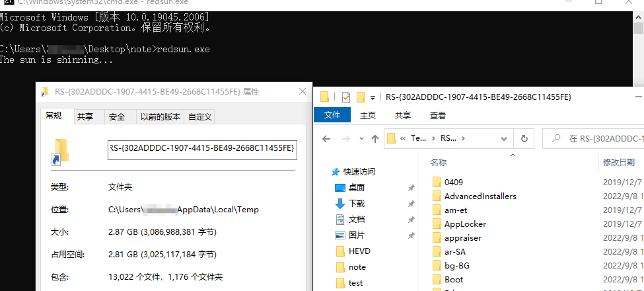Click the pin icon next to 下载
Image resolution: width=644 pixels, height=291 pixels.
pos(411,204)
